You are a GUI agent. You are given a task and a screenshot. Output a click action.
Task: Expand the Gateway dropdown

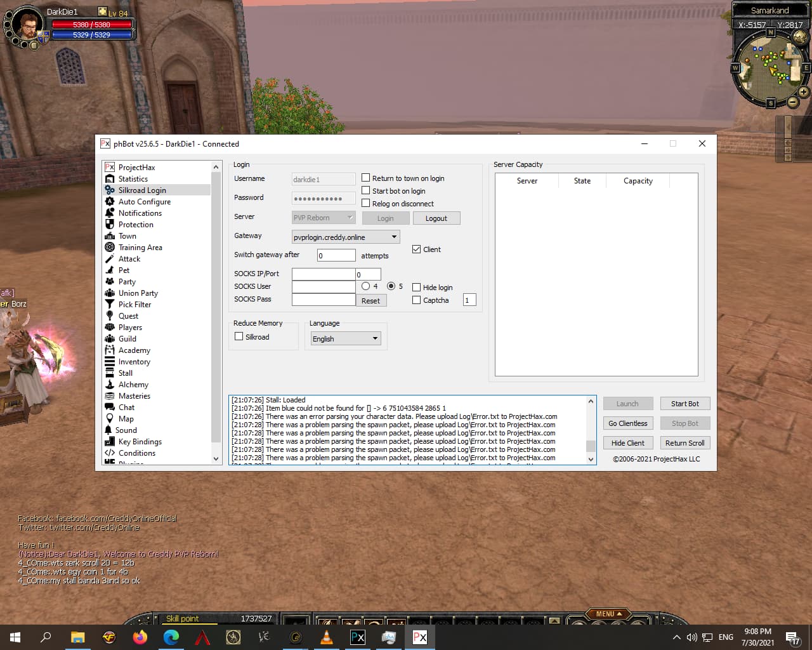[394, 237]
